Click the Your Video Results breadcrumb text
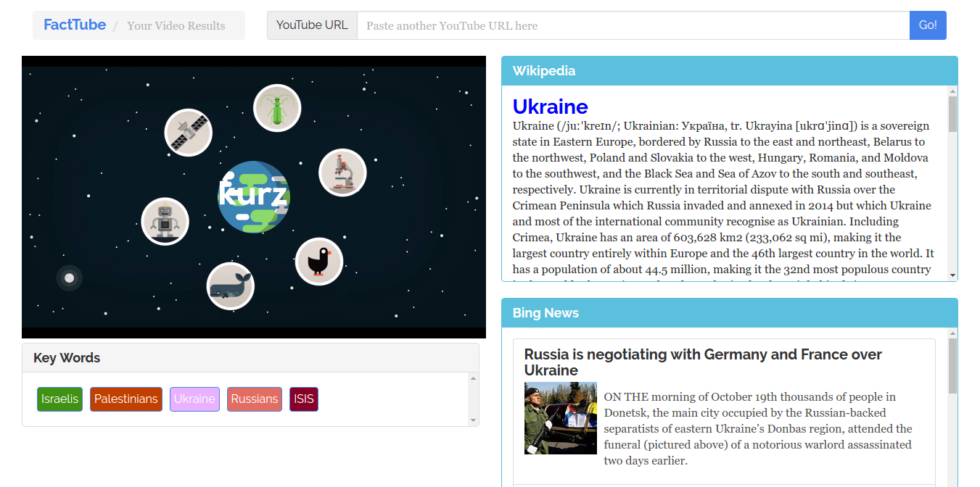Viewport: 980px width, 487px height. 176,26
